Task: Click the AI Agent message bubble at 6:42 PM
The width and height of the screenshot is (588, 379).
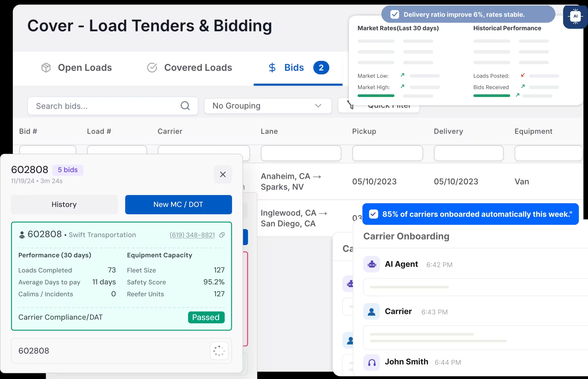Action: point(475,287)
